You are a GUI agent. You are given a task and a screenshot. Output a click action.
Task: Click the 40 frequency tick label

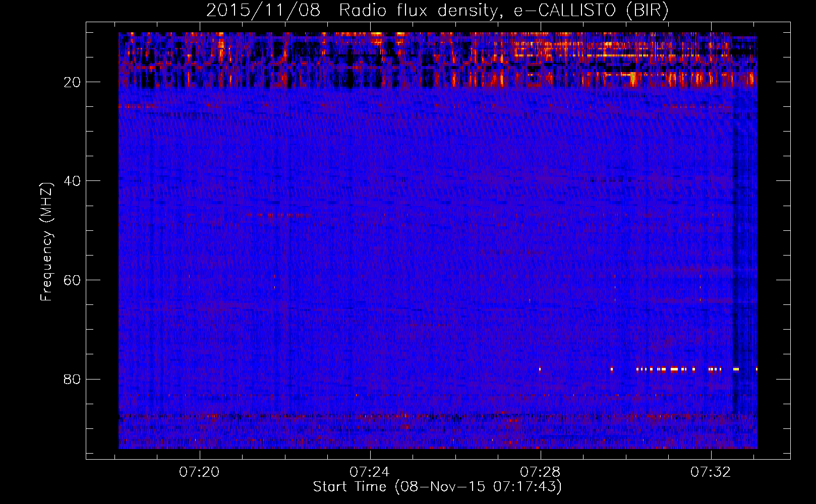(73, 181)
